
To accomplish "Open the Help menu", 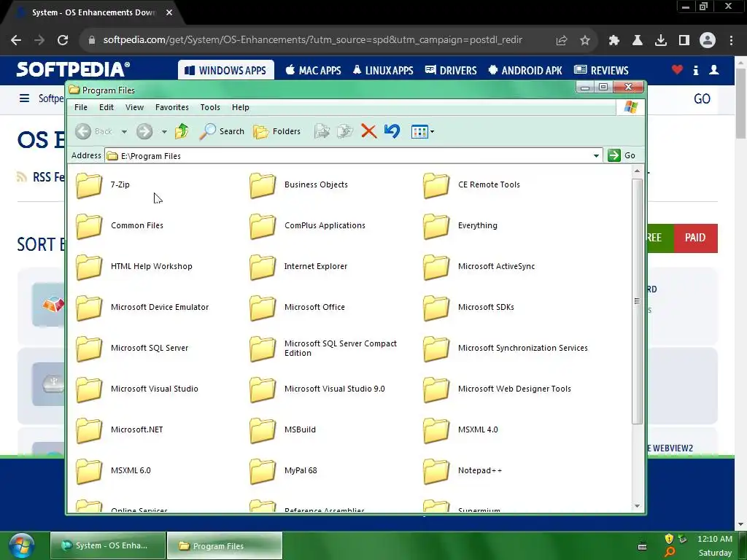I will [x=241, y=108].
